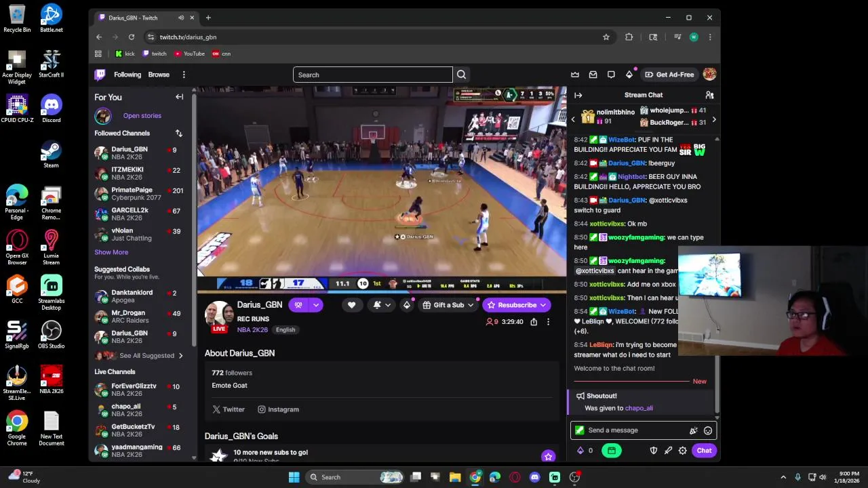The width and height of the screenshot is (868, 488).
Task: Click Get Ad-Free button
Action: tap(669, 75)
